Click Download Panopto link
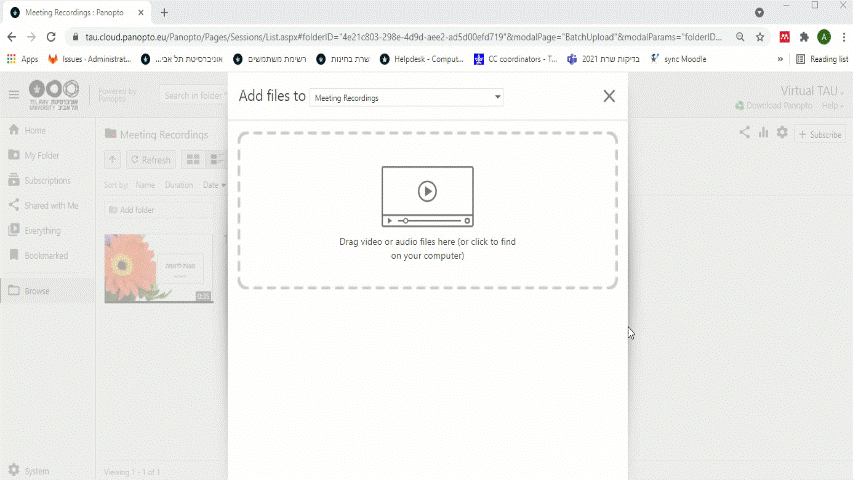This screenshot has width=853, height=480. [x=774, y=106]
